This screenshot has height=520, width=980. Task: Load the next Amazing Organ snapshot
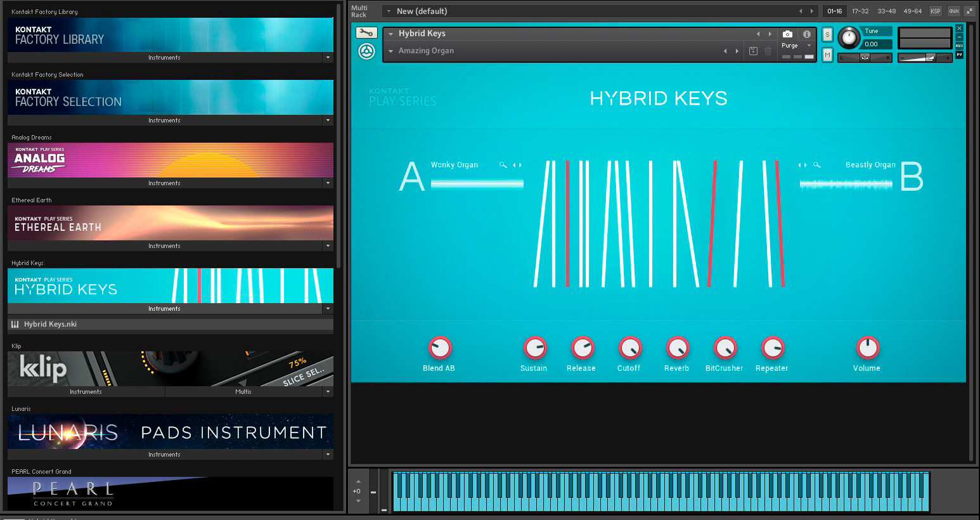coord(737,51)
